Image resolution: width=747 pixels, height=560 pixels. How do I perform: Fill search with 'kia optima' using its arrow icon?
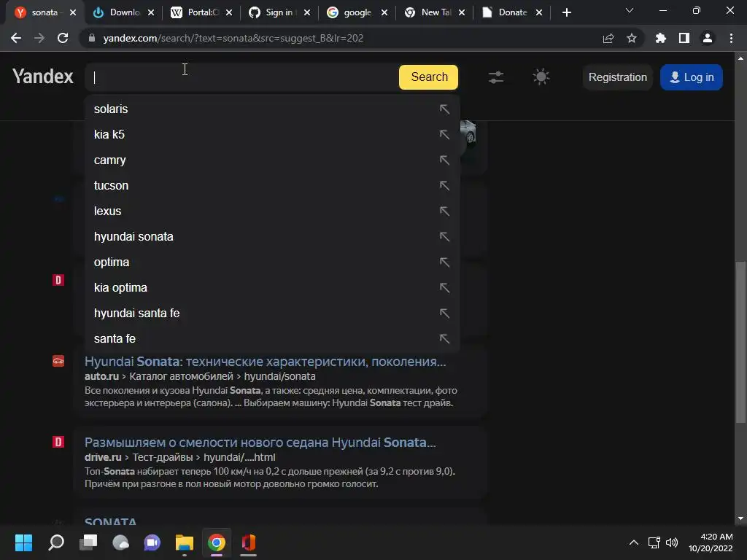click(444, 287)
